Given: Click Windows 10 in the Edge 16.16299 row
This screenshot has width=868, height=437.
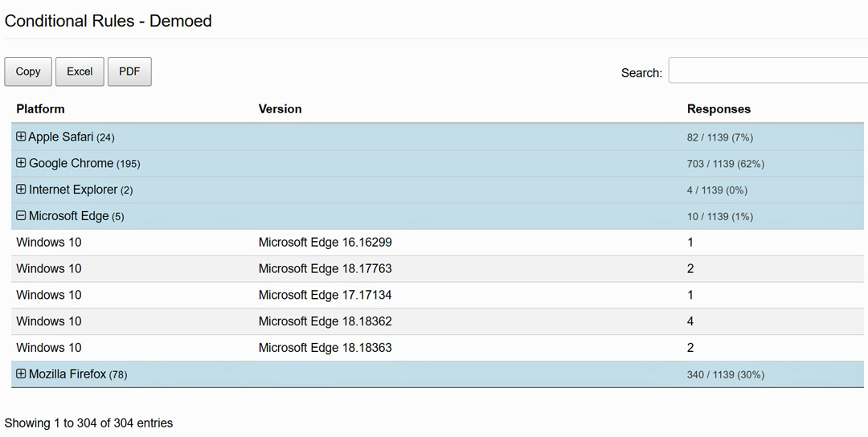Looking at the screenshot, I should [x=49, y=243].
